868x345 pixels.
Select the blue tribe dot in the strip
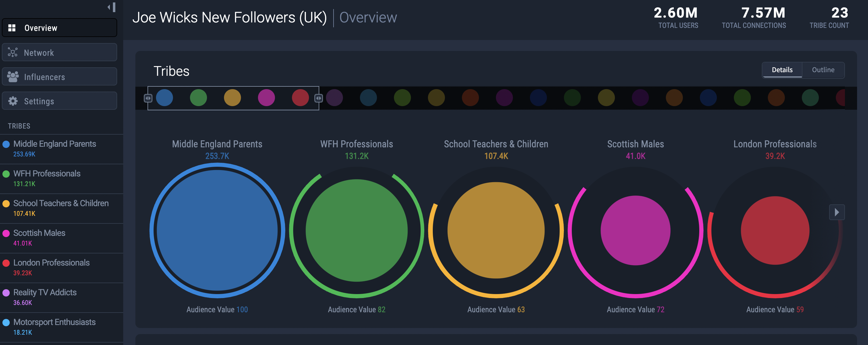pos(164,98)
